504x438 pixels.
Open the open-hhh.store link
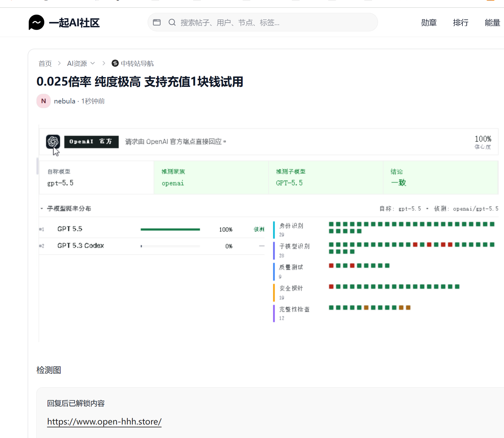tap(104, 422)
